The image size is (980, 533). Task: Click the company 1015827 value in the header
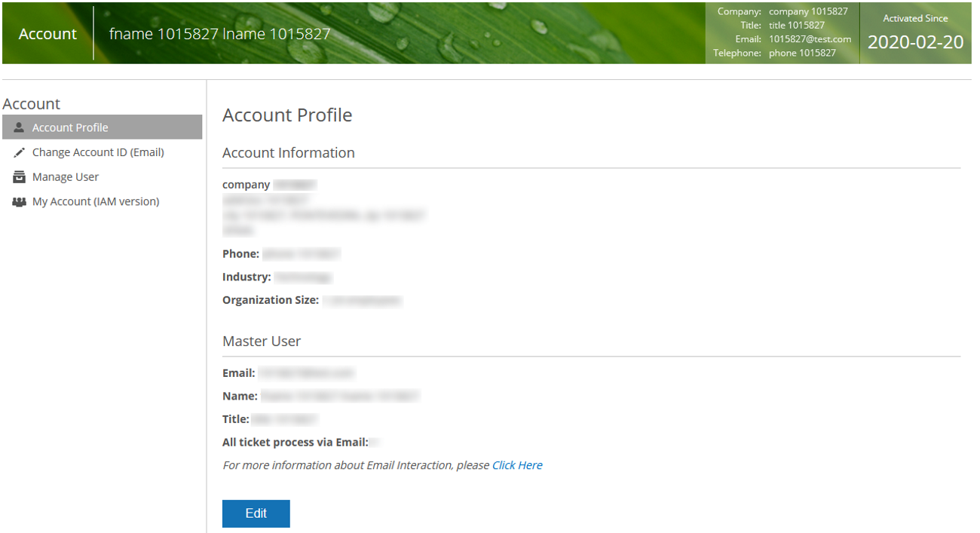tap(808, 11)
